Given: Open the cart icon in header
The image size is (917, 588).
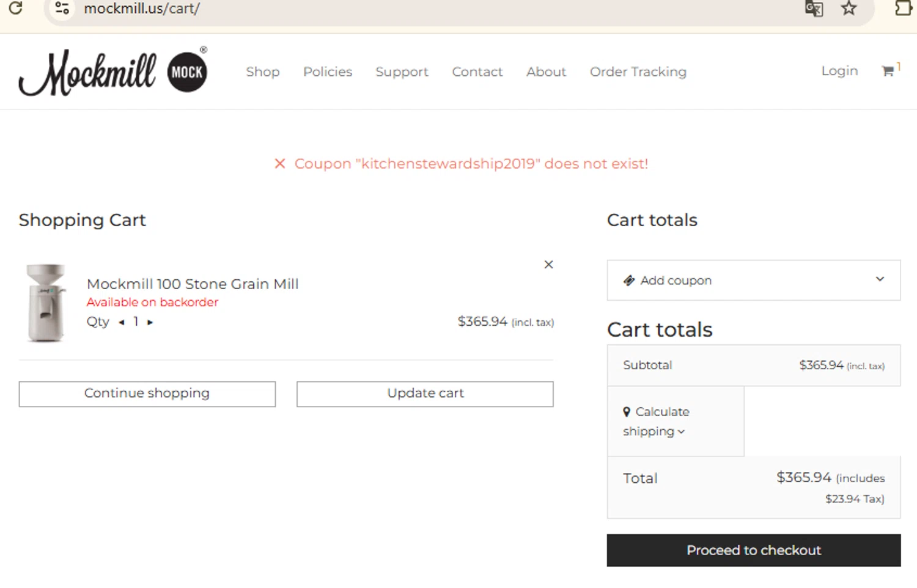Looking at the screenshot, I should click(888, 71).
